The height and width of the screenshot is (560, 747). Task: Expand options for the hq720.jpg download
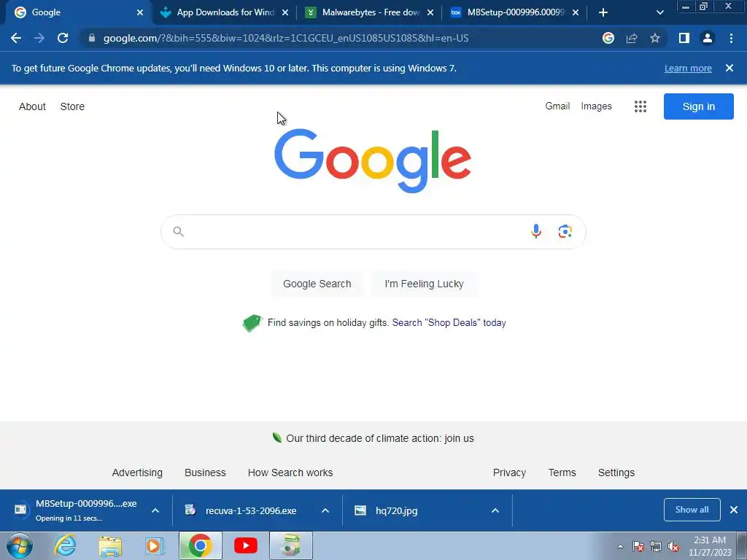(x=495, y=510)
